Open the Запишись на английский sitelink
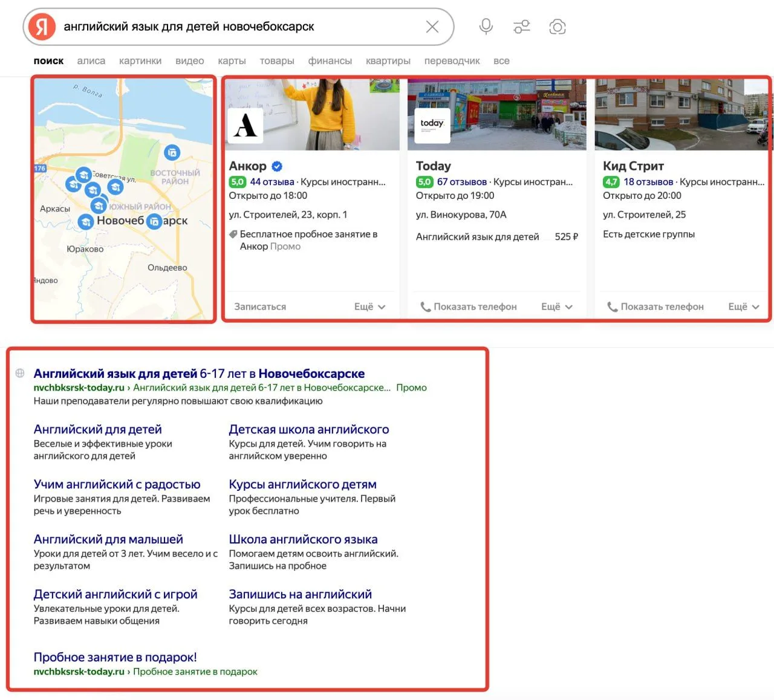This screenshot has height=700, width=774. [x=301, y=594]
